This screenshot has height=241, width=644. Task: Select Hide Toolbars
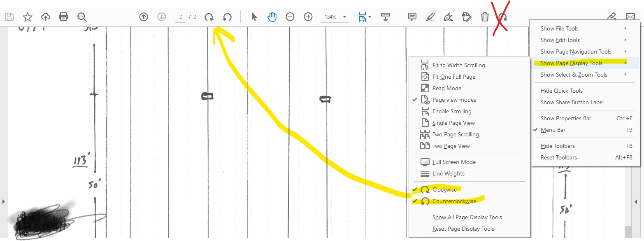click(x=585, y=146)
